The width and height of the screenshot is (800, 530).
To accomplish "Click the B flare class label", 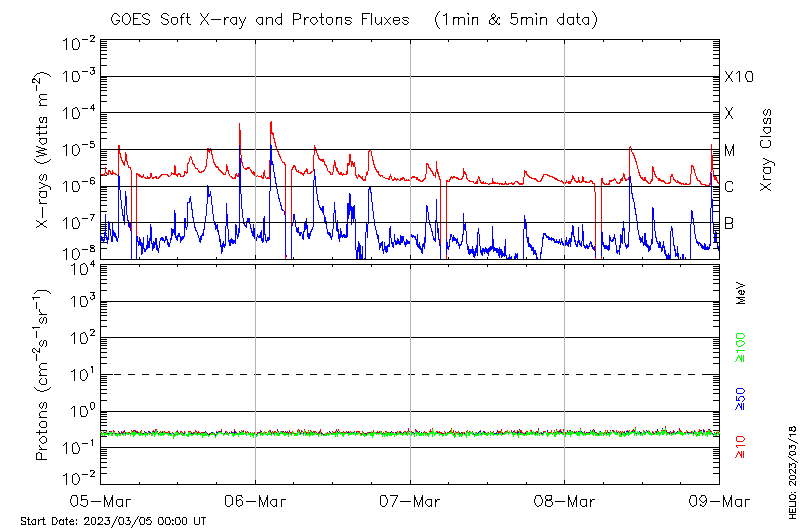I will click(x=729, y=223).
